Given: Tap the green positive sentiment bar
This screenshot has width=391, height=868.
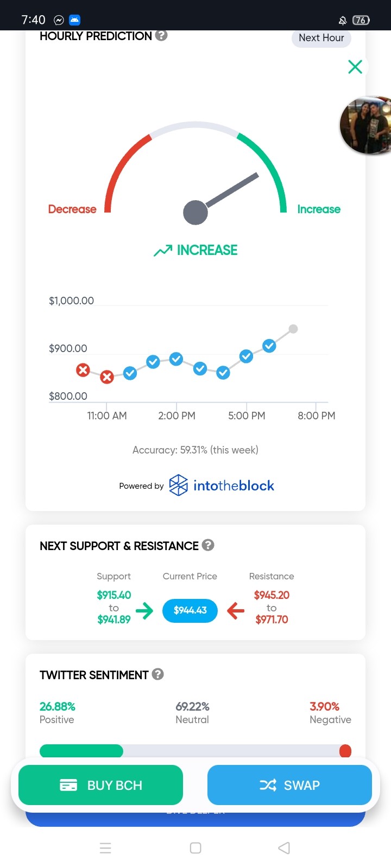Looking at the screenshot, I should pos(81,751).
